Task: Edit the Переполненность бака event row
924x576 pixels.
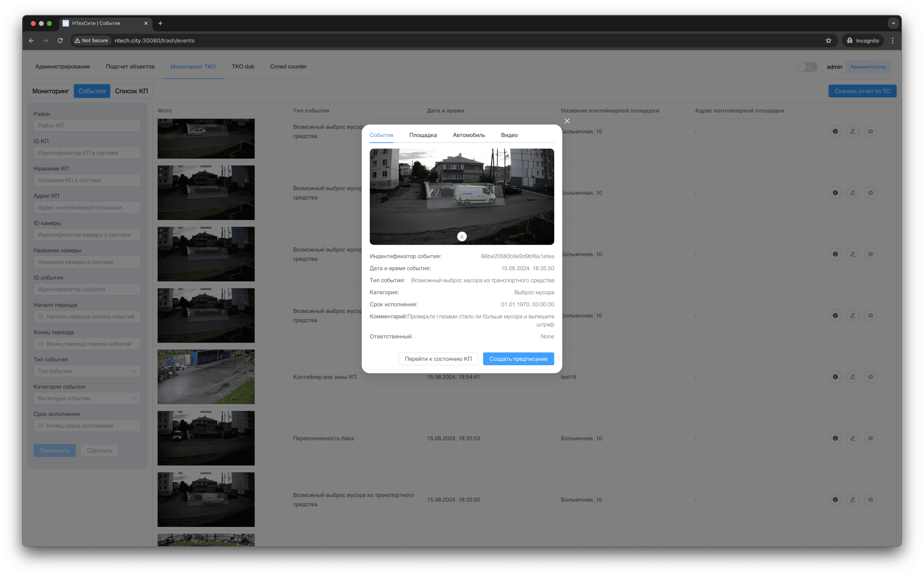Action: 853,438
